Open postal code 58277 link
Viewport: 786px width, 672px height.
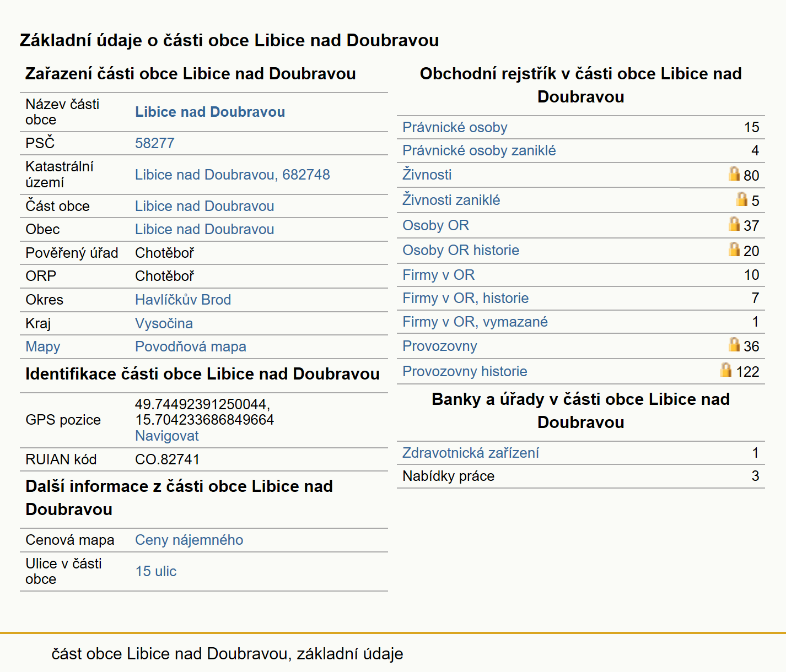point(154,143)
